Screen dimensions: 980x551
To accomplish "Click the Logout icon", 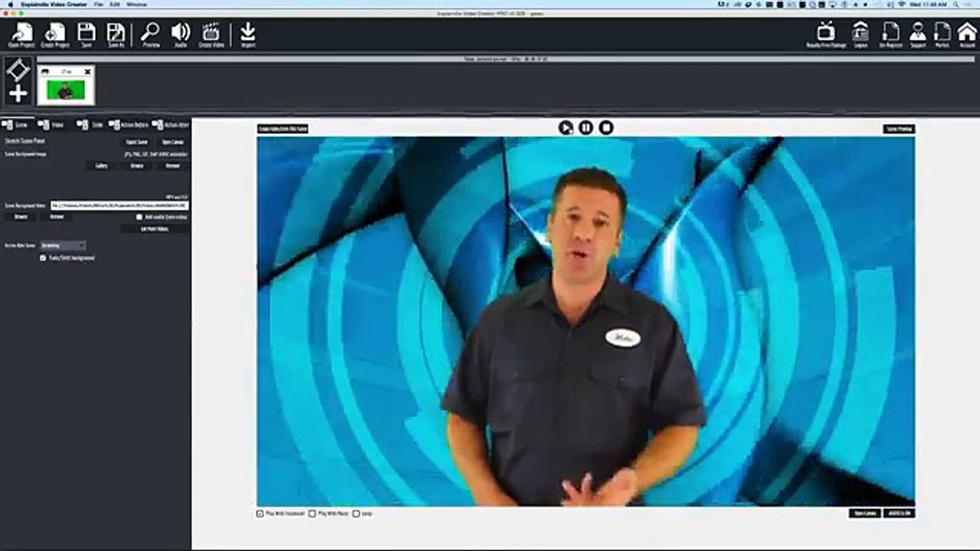I will 861,34.
